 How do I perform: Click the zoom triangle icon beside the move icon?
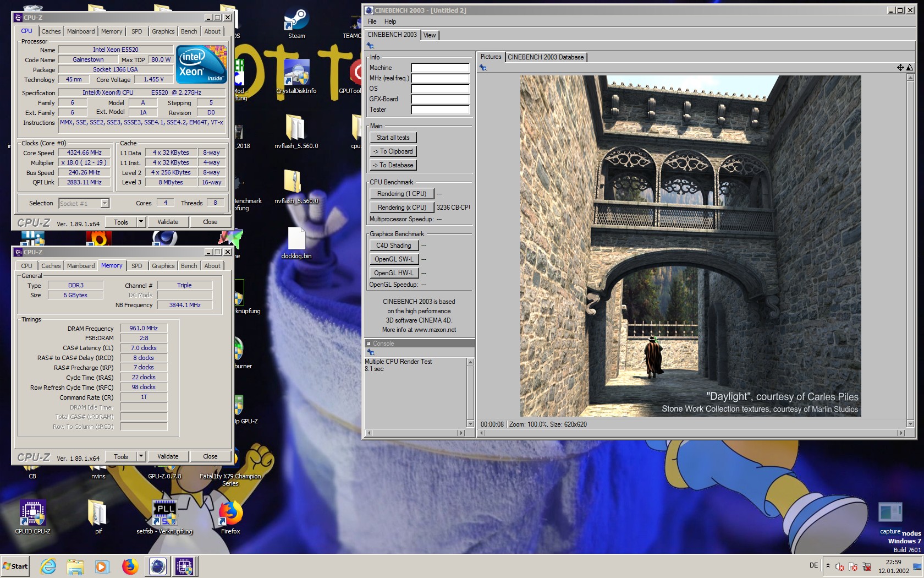909,68
